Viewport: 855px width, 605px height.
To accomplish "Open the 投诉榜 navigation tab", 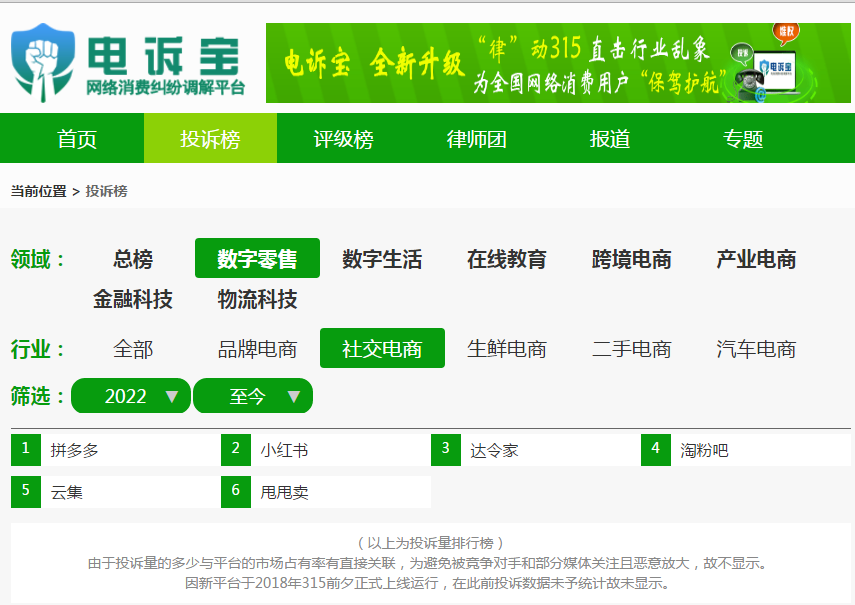I will (210, 138).
